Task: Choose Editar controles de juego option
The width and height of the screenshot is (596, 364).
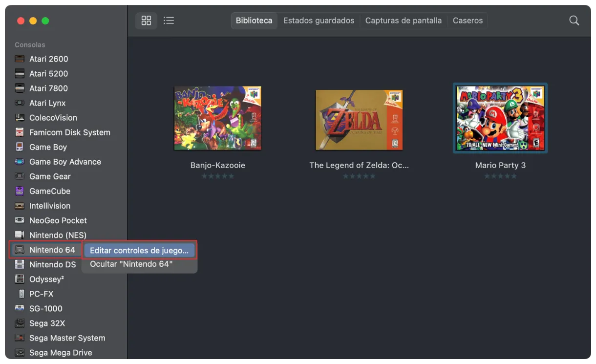Action: [x=139, y=250]
